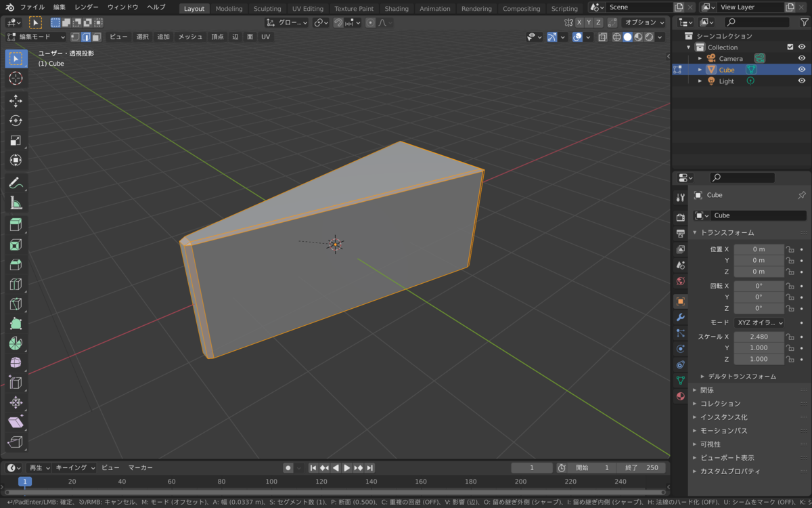Open the XYZ オイラー rotation mode dropdown

[x=759, y=322]
